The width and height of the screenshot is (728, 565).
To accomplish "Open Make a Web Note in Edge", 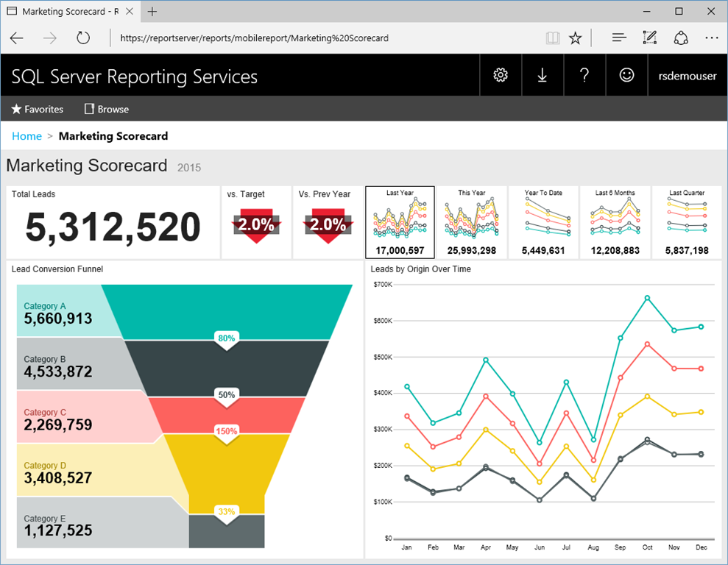I will click(x=649, y=38).
